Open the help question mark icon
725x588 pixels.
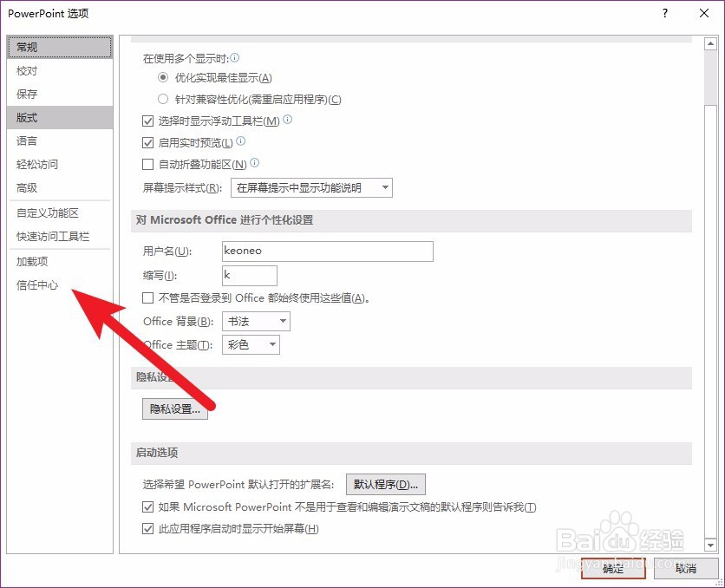tap(665, 13)
